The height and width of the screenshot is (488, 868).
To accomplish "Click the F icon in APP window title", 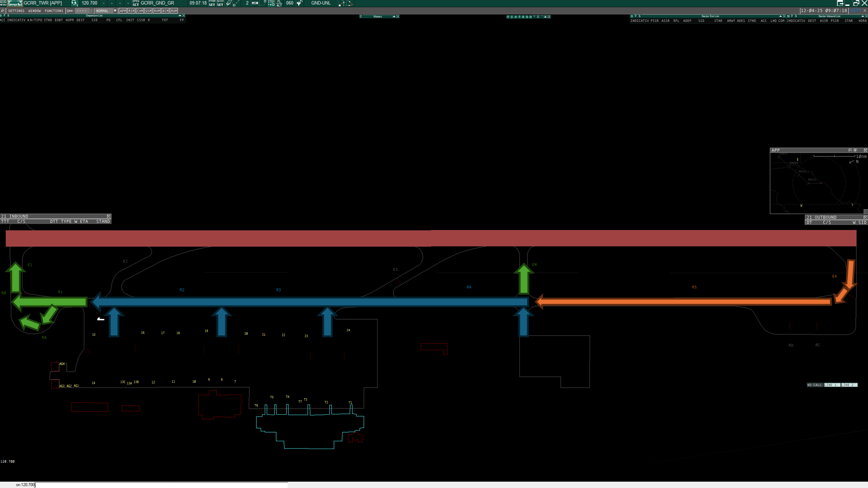I will tap(850, 150).
